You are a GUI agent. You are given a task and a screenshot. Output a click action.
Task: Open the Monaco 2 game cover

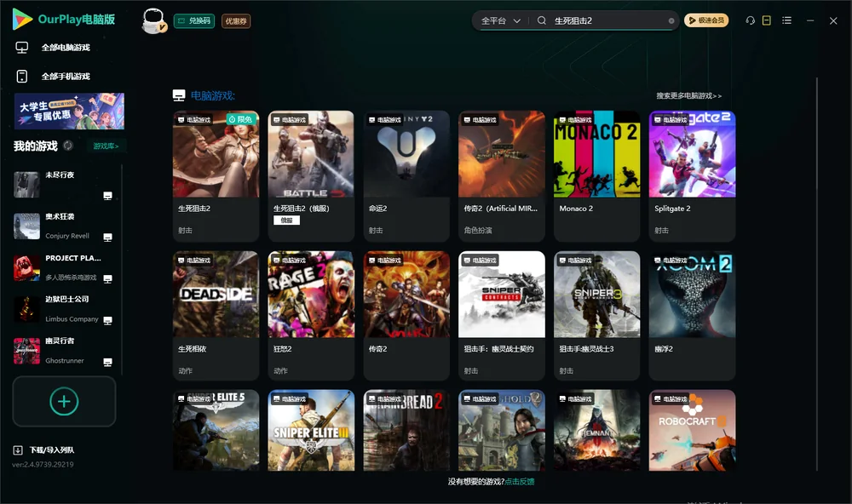(x=596, y=154)
